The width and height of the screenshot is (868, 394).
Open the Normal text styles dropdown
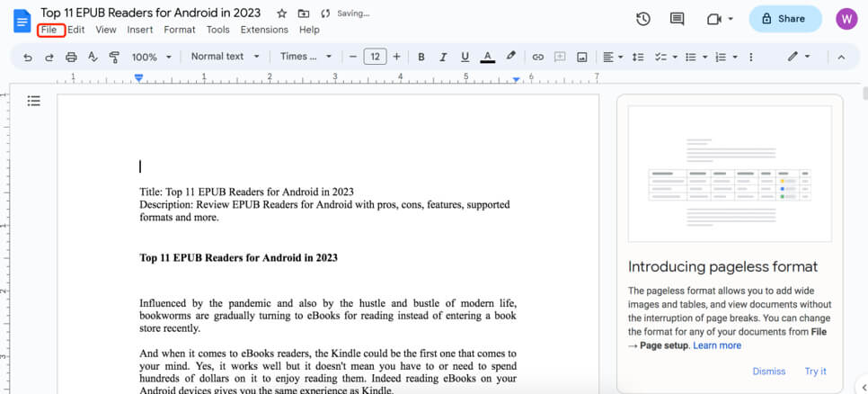coord(226,57)
